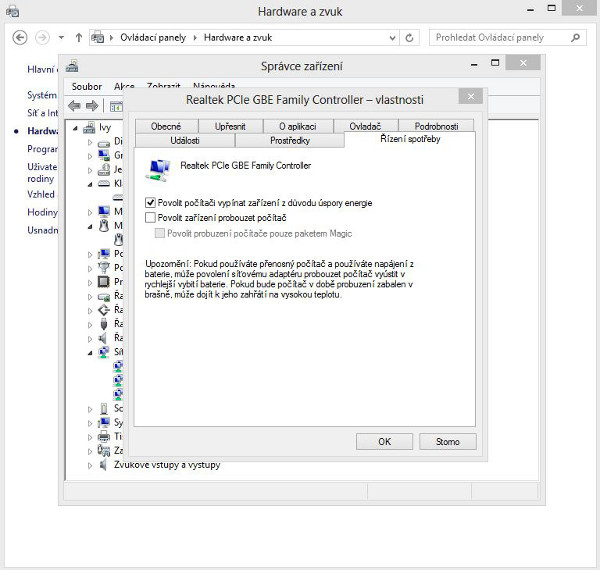This screenshot has height=570, width=600.
Task: Collapse the Ivy root node
Action: click(75, 129)
